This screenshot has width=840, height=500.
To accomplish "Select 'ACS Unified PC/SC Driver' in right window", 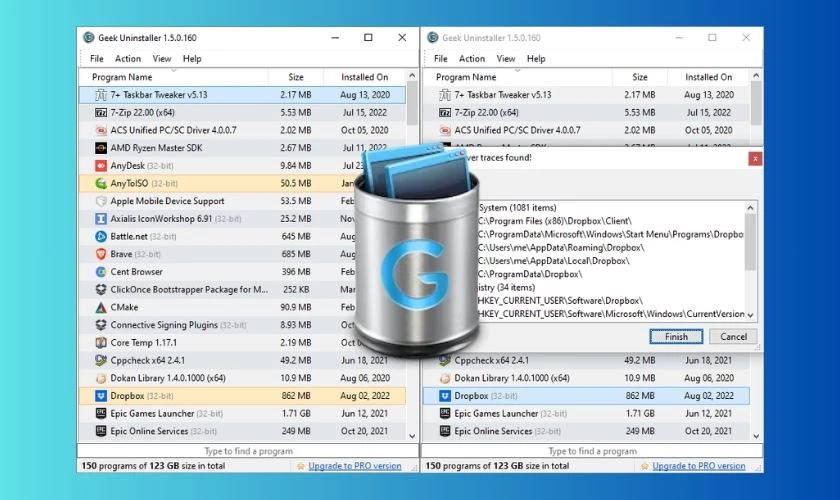I will [x=517, y=130].
